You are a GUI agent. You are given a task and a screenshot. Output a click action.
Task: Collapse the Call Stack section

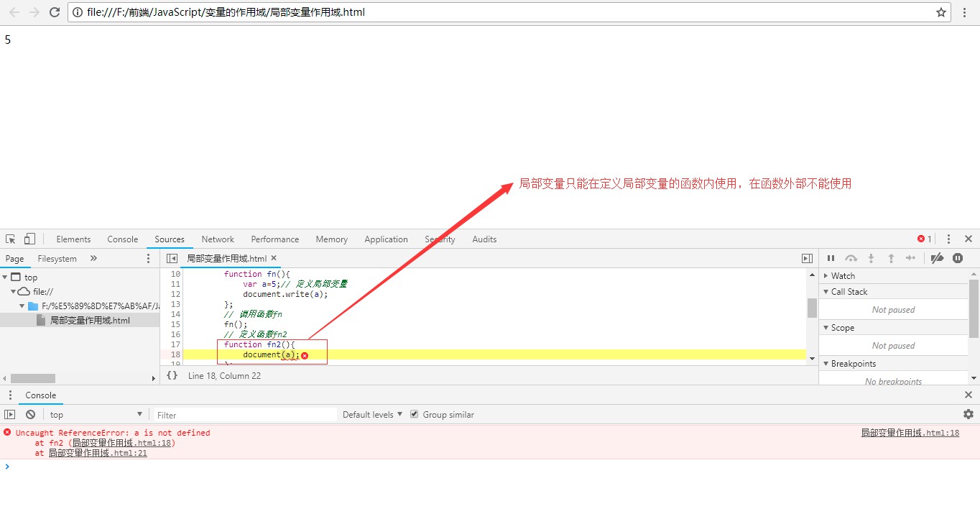click(849, 292)
